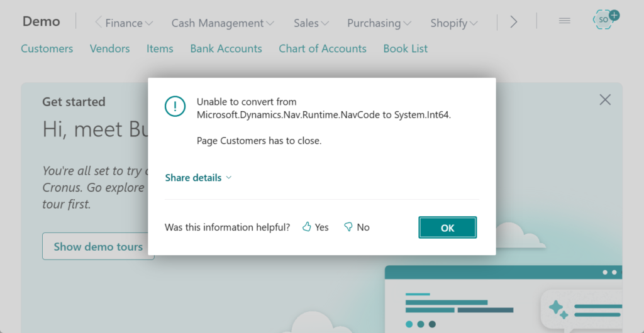644x333 pixels.
Task: Go to Chart of Accounts
Action: coord(323,48)
